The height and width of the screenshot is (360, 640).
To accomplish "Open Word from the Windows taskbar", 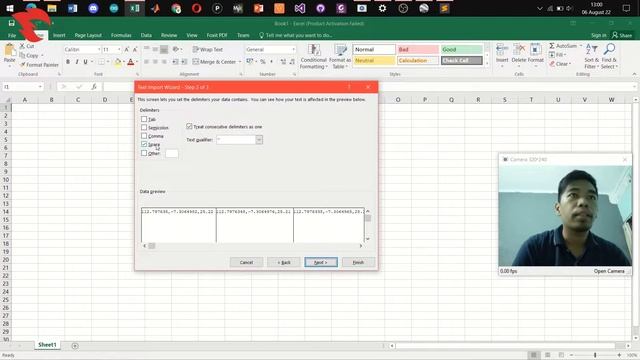I will click(x=73, y=8).
